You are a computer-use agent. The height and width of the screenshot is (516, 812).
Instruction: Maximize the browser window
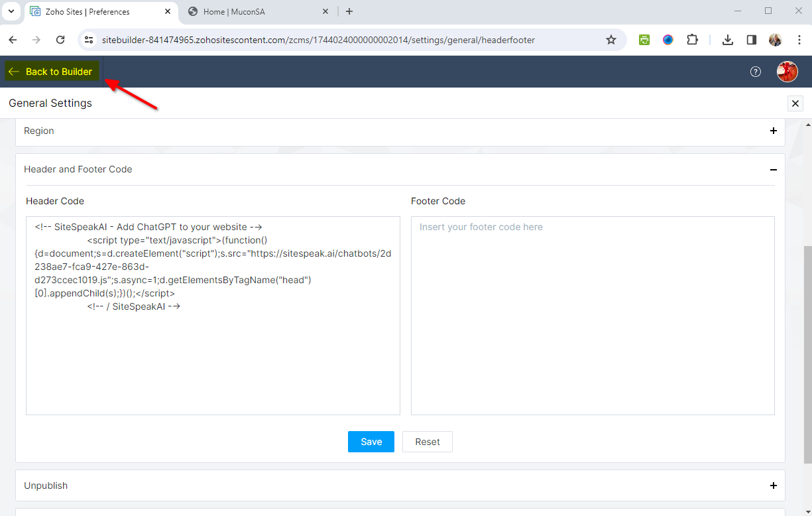point(768,11)
